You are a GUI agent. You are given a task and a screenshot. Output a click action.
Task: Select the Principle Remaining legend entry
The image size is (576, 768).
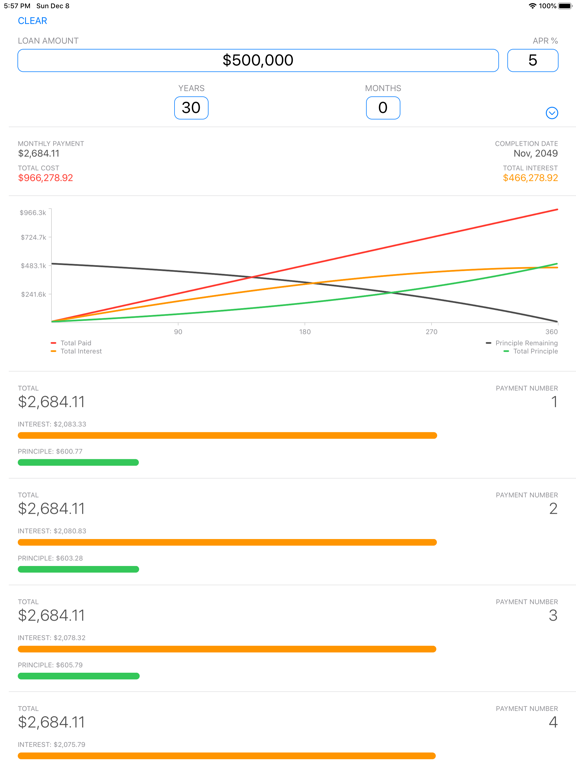click(x=522, y=343)
